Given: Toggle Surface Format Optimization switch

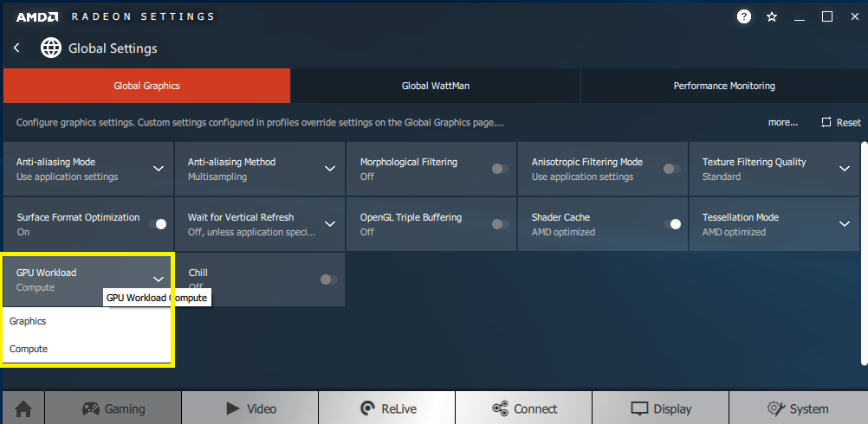Looking at the screenshot, I should pyautogui.click(x=158, y=224).
